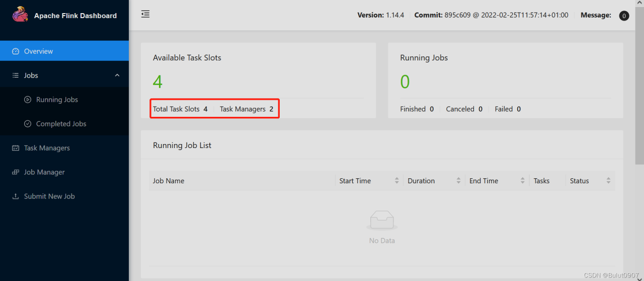
Task: Collapse the sidebar with the menu fold icon
Action: pyautogui.click(x=145, y=14)
